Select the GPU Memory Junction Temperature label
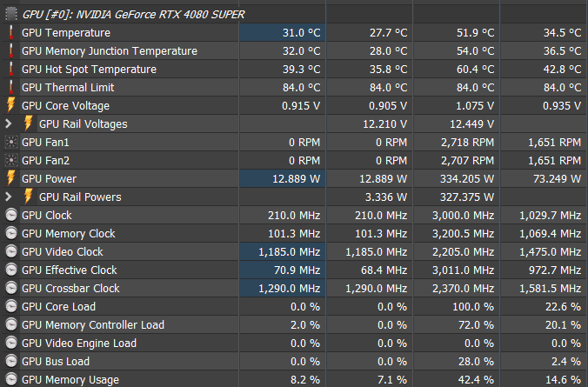The image size is (588, 387). [110, 51]
